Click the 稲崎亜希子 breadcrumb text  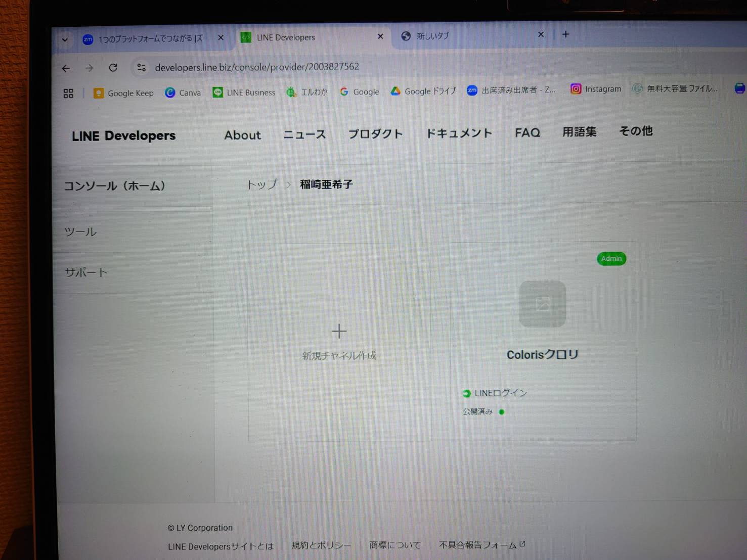(x=326, y=184)
